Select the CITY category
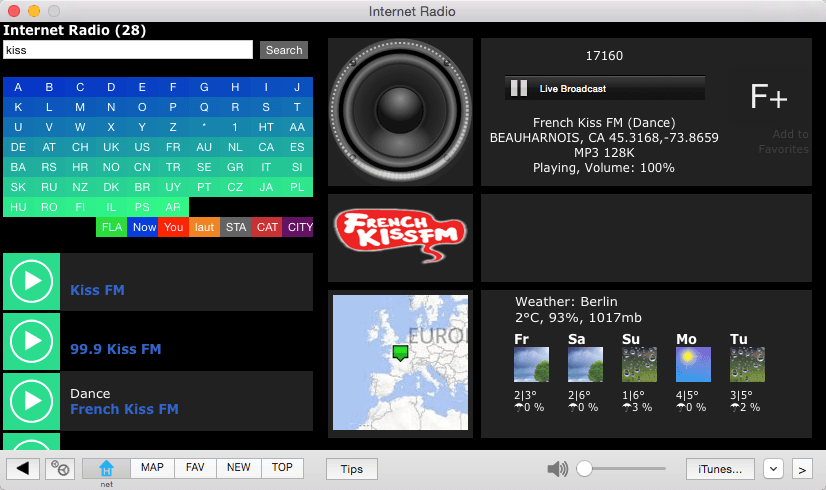The height and width of the screenshot is (490, 826). (x=298, y=227)
